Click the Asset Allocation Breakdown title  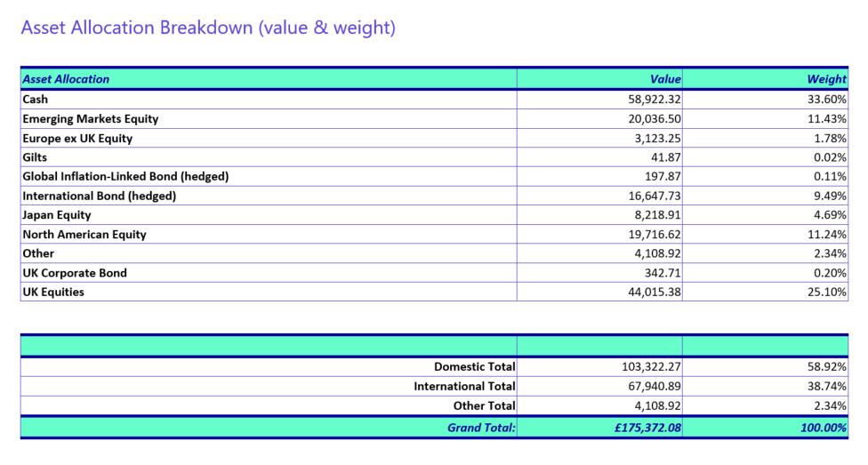click(208, 28)
